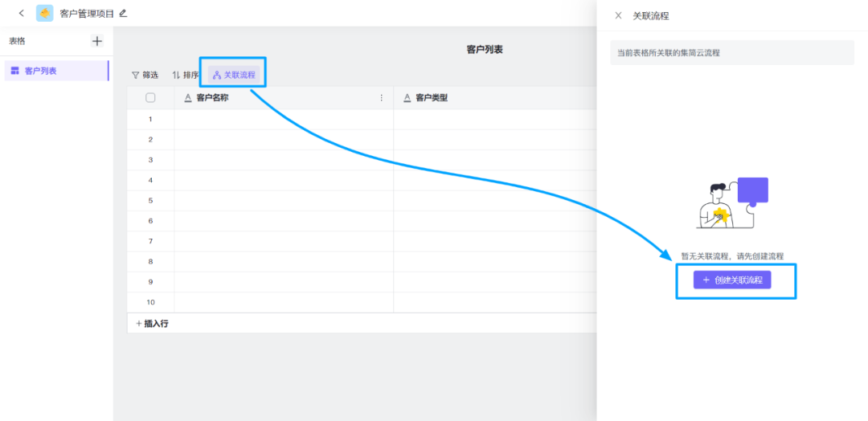The height and width of the screenshot is (421, 868).
Task: Open the 客户列表 table in sidebar
Action: [56, 71]
